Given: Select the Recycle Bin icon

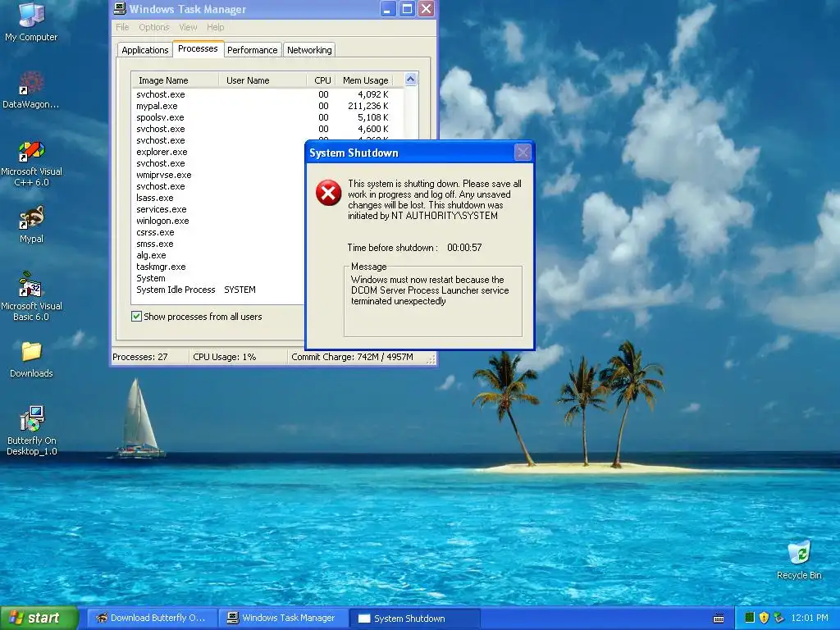Looking at the screenshot, I should point(799,560).
